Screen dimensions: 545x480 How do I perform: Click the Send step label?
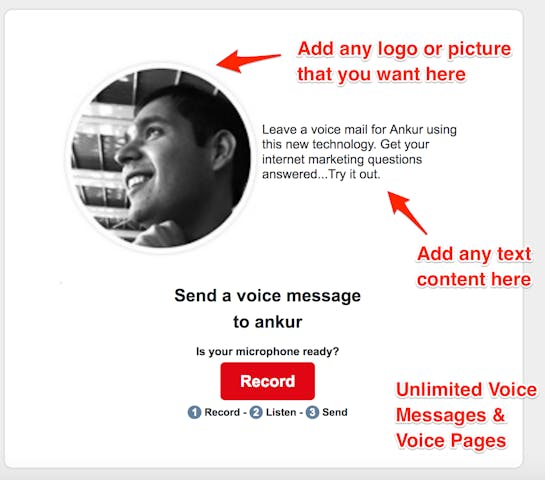click(x=335, y=412)
